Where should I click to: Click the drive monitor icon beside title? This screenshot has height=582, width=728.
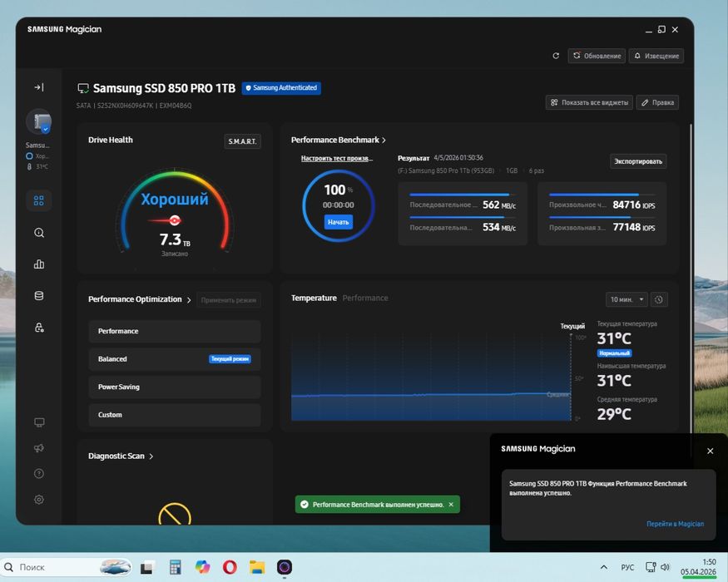(83, 88)
